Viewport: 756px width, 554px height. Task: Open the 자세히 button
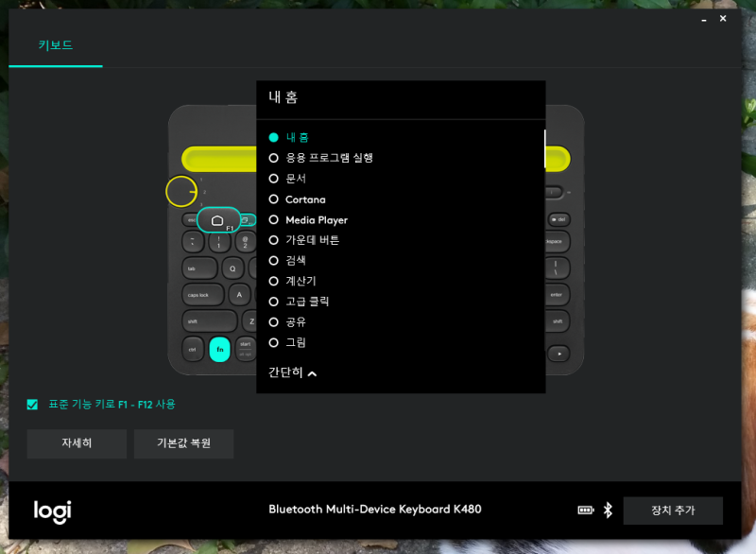77,443
